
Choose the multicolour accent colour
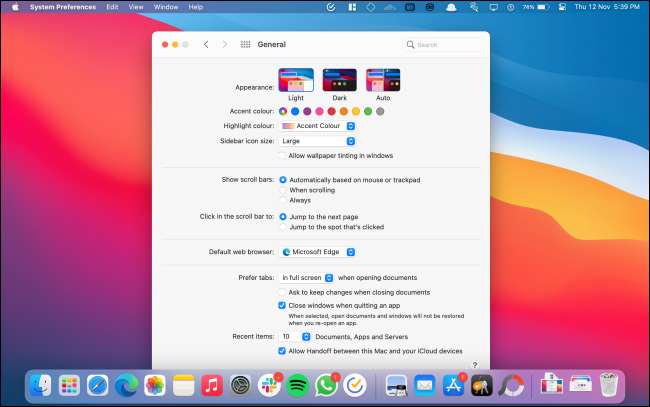coord(283,111)
